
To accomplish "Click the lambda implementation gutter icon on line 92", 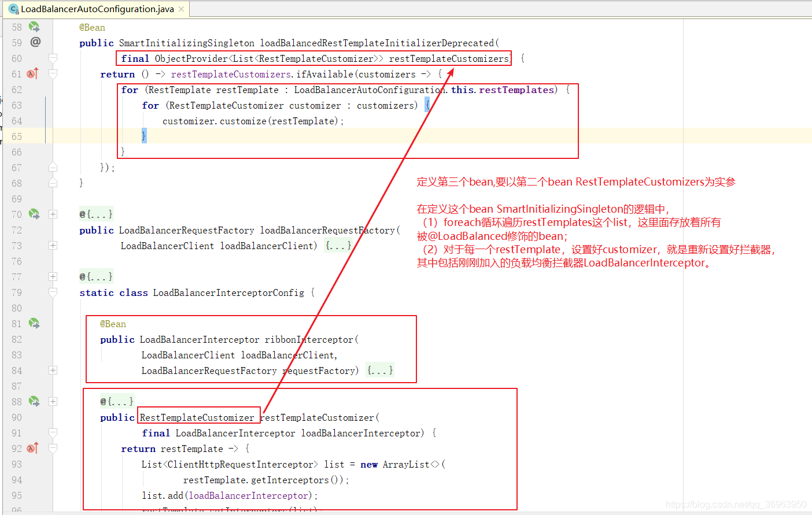I will point(32,448).
